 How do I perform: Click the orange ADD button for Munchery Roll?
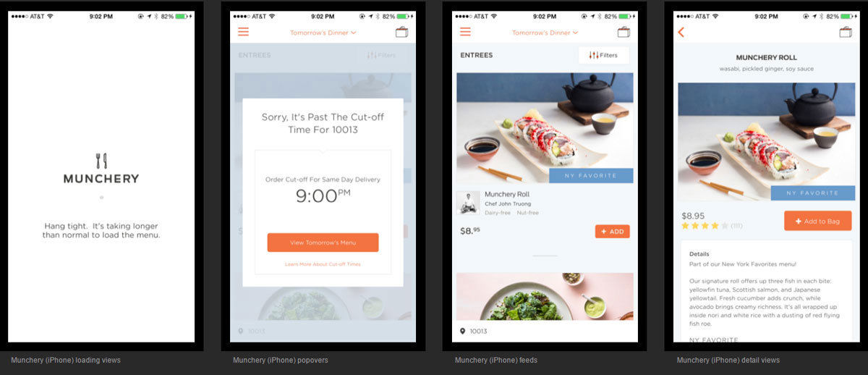click(x=613, y=232)
